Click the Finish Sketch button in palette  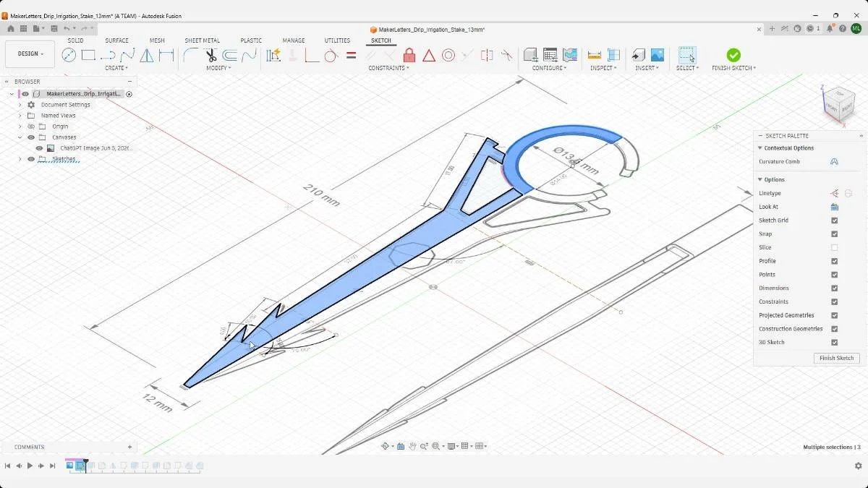click(836, 358)
